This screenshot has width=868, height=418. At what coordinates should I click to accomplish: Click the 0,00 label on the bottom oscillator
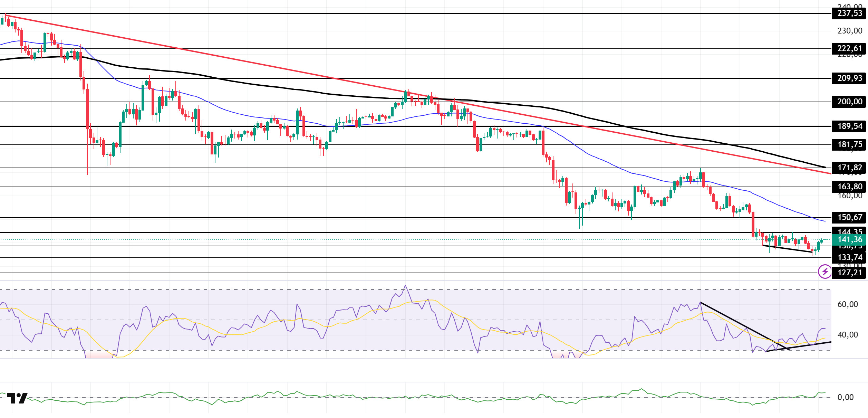pos(845,398)
